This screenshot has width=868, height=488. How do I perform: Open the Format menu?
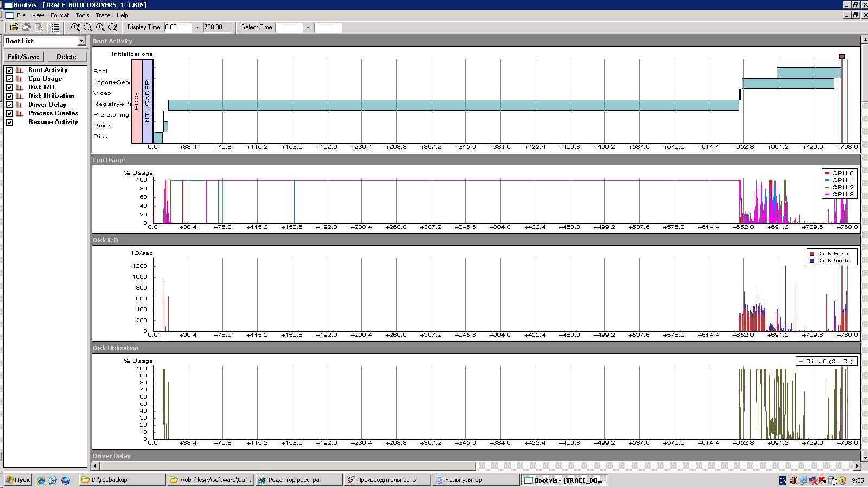point(60,15)
